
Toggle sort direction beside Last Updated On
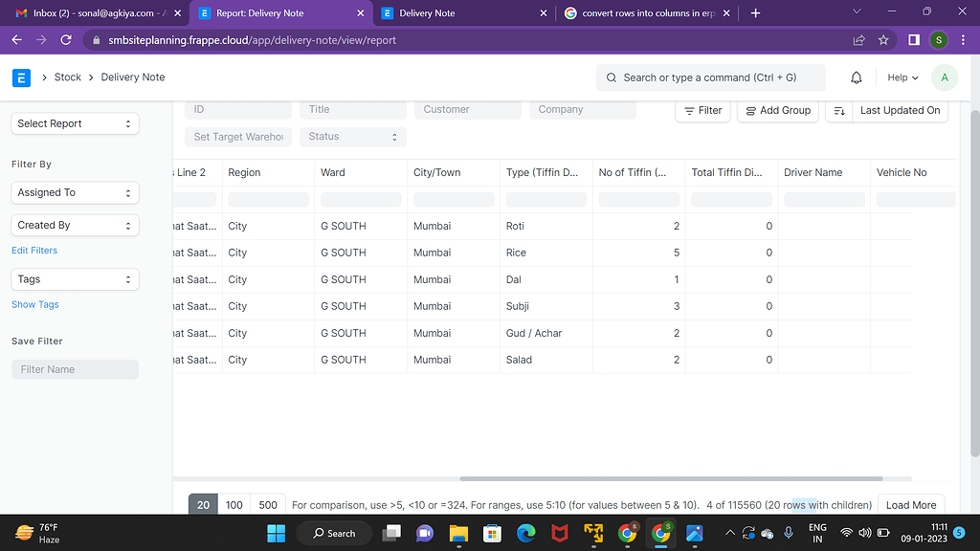click(x=837, y=111)
